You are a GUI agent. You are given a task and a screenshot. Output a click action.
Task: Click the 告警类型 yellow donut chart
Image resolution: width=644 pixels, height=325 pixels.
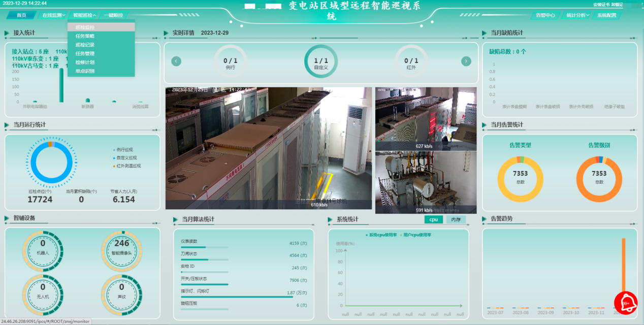[520, 179]
